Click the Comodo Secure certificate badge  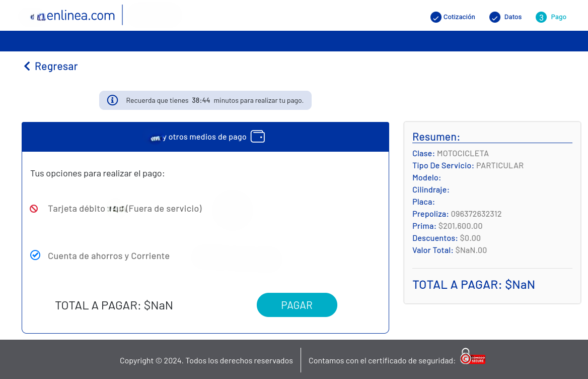click(472, 358)
